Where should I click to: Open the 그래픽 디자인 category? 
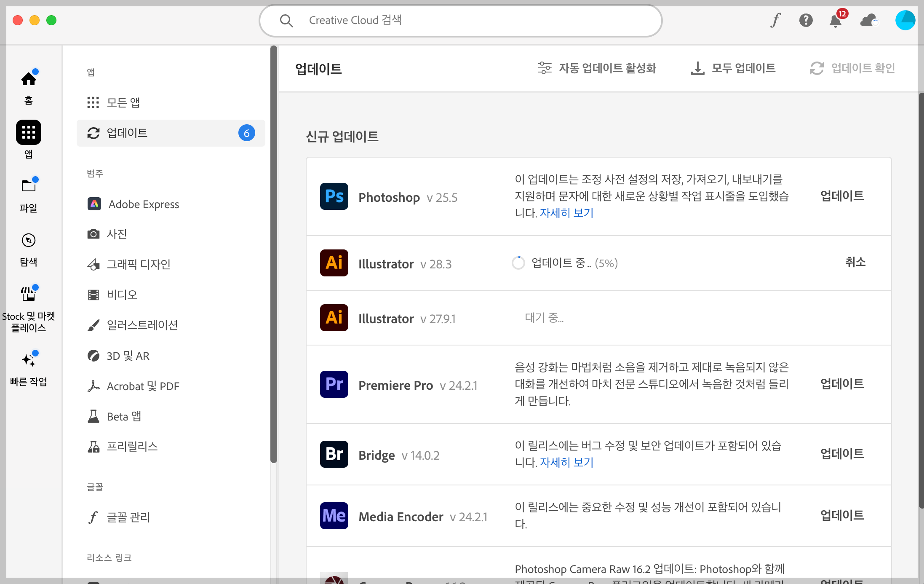pyautogui.click(x=171, y=264)
